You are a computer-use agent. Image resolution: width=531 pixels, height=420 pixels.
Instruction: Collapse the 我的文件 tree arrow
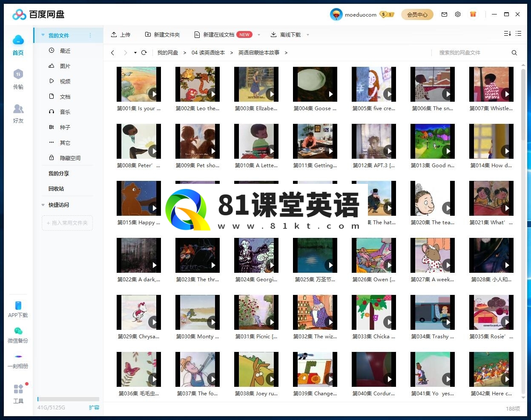[x=43, y=35]
